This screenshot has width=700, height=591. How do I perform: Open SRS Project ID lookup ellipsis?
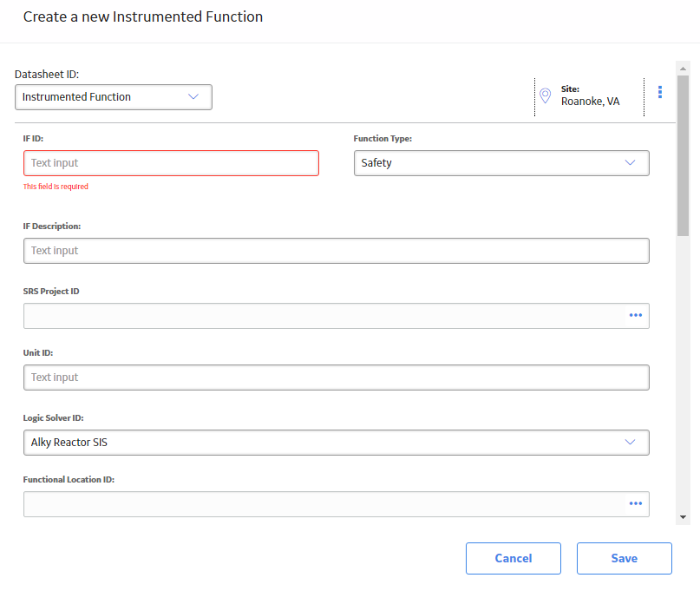coord(635,315)
